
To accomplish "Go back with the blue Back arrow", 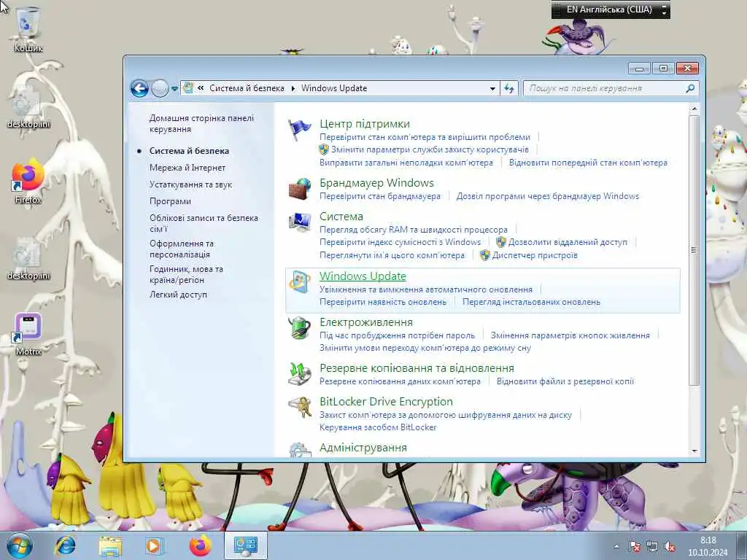I will pyautogui.click(x=139, y=88).
